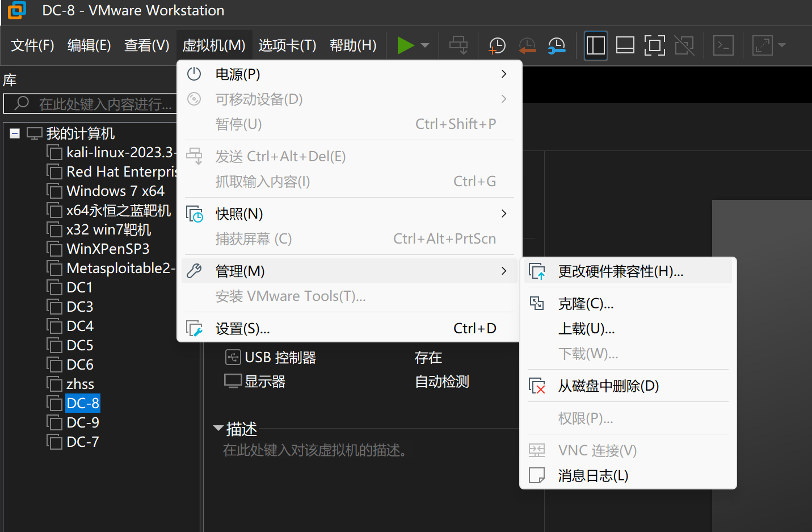
Task: Collapse the 描述 section triangle
Action: pos(218,428)
